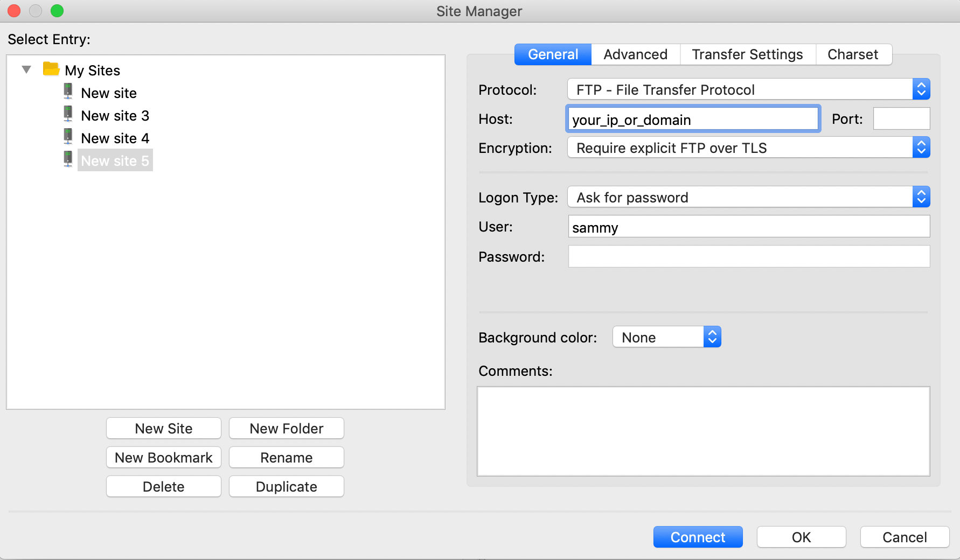Click the My Sites folder icon
This screenshot has width=960, height=560.
pyautogui.click(x=51, y=69)
